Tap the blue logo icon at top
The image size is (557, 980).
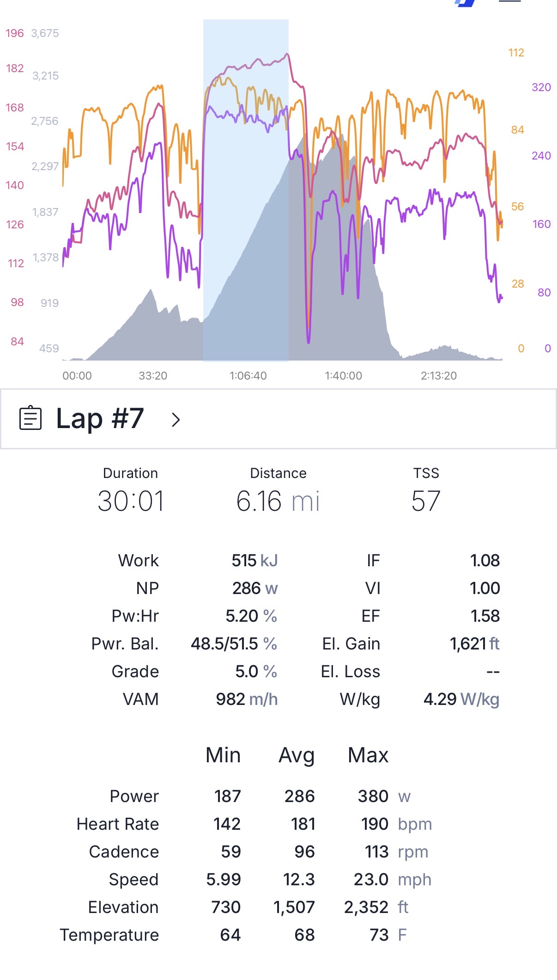tap(465, 3)
